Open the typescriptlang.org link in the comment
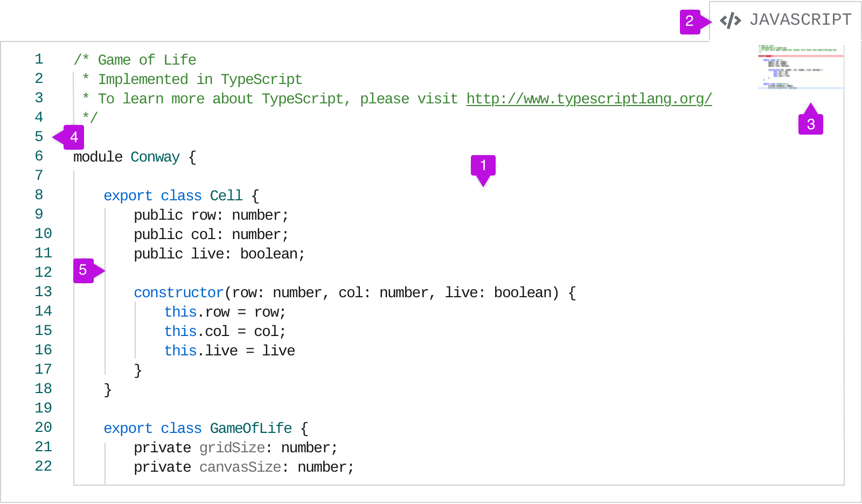This screenshot has width=862, height=504. coord(589,99)
